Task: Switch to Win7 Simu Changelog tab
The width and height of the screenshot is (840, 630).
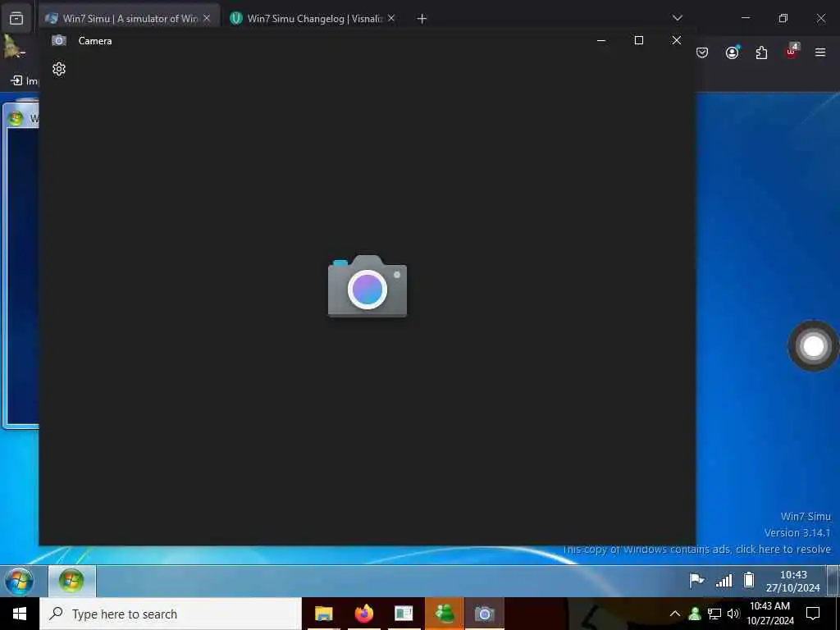Action: click(313, 19)
